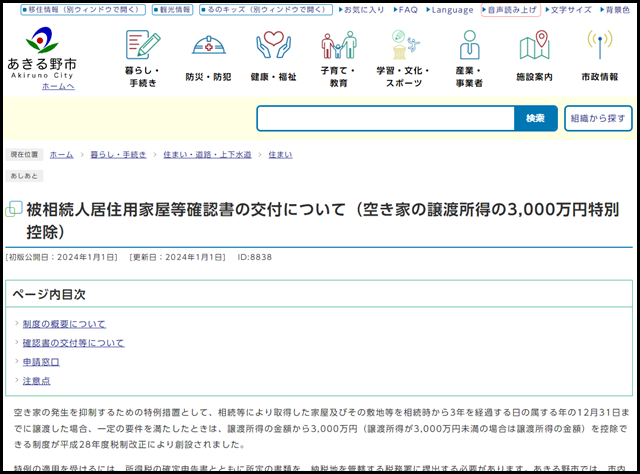Click the 初版公開日 date text

(x=61, y=257)
